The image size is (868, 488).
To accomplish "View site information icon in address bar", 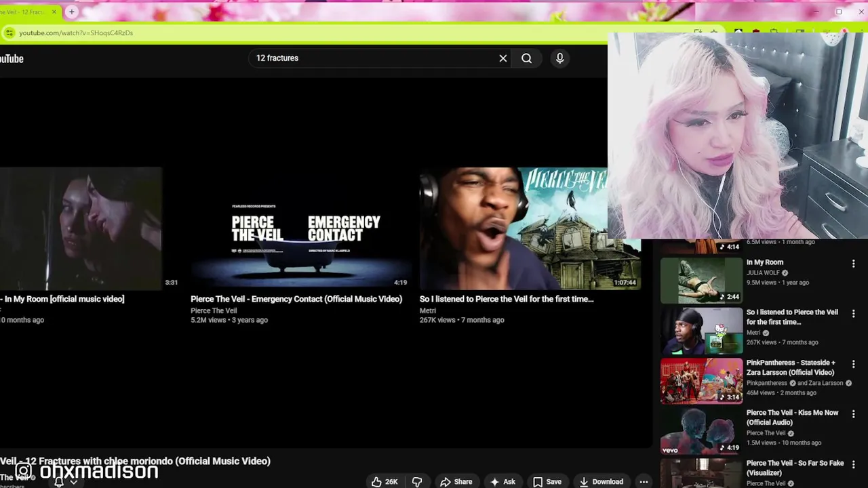I will point(9,33).
